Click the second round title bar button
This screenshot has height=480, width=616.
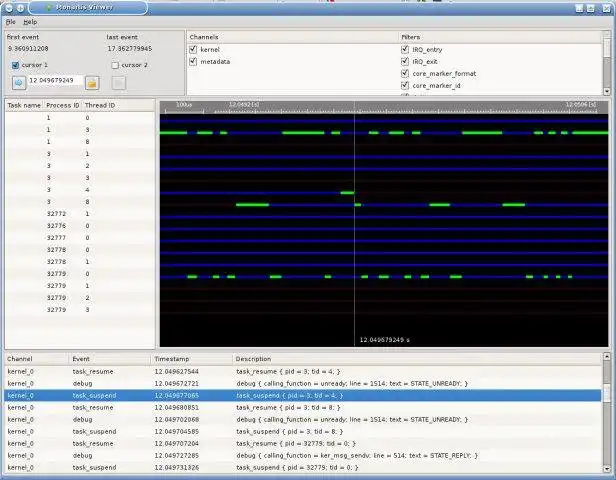[x=21, y=7]
